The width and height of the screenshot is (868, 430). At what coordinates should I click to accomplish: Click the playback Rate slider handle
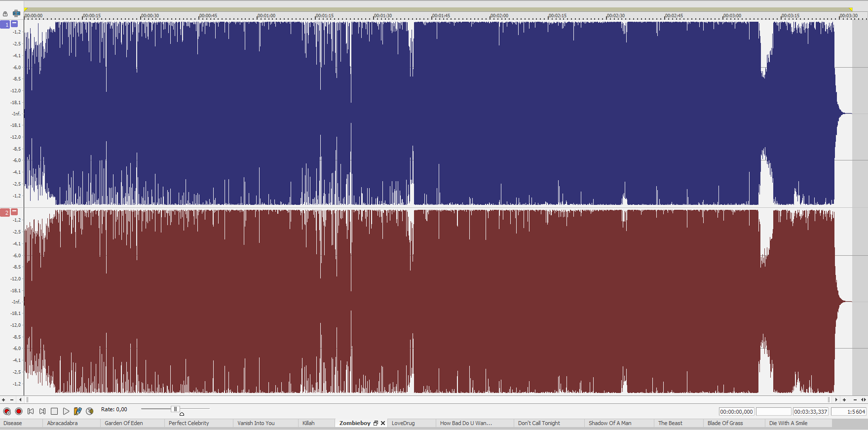[175, 409]
